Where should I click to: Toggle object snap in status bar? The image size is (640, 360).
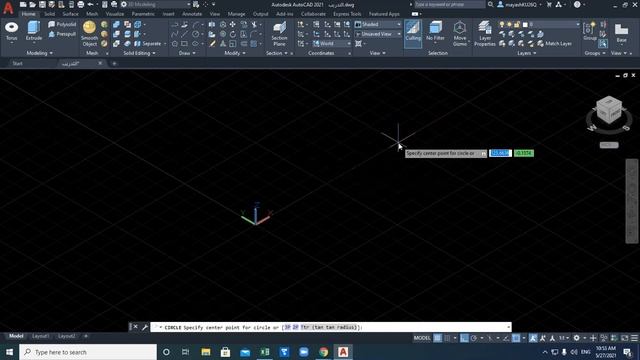(516, 338)
